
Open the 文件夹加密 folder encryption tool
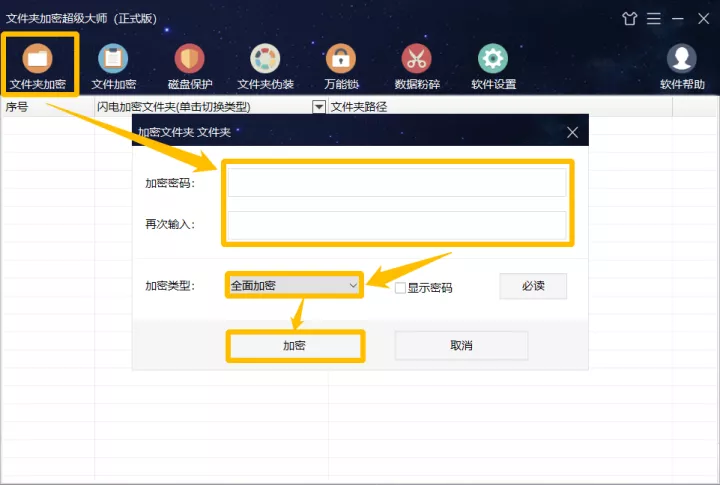click(38, 66)
